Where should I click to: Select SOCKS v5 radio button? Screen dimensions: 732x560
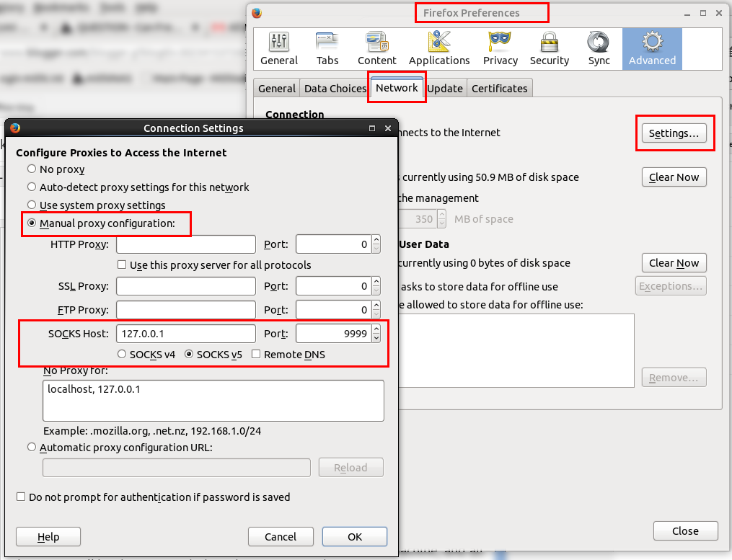(189, 354)
